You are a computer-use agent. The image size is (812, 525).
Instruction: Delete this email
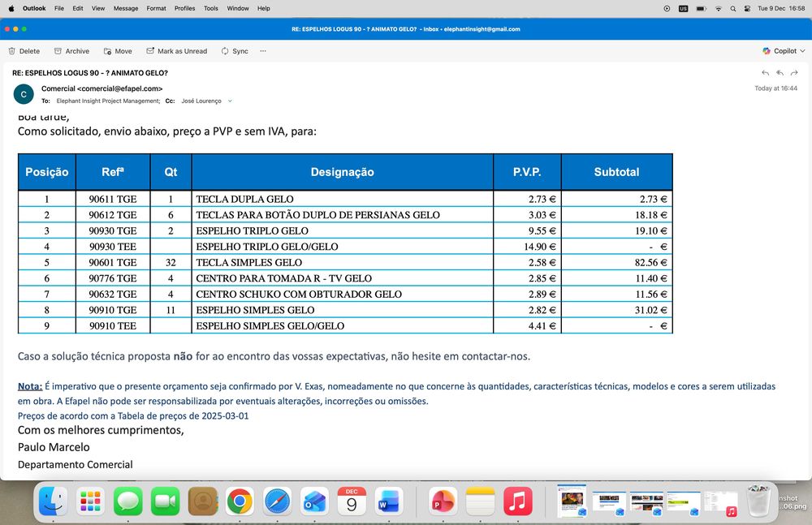click(x=24, y=51)
